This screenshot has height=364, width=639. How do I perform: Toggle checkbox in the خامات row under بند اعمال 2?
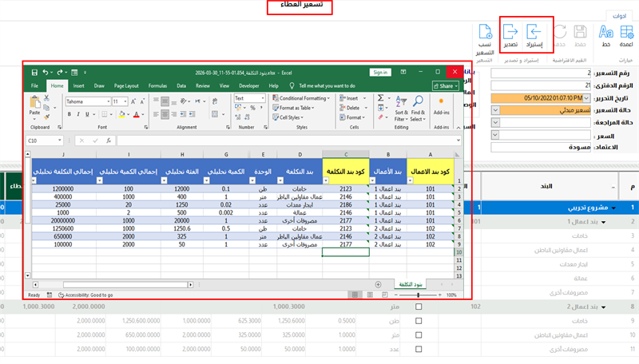pyautogui.click(x=419, y=319)
